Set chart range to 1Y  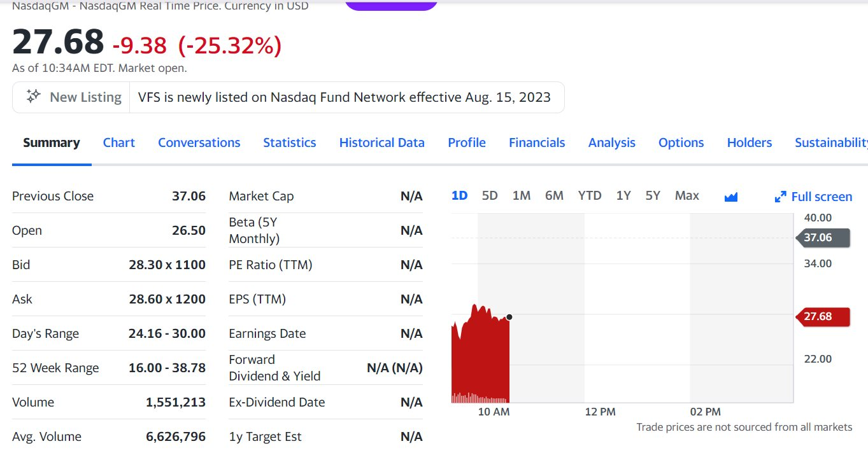[623, 196]
